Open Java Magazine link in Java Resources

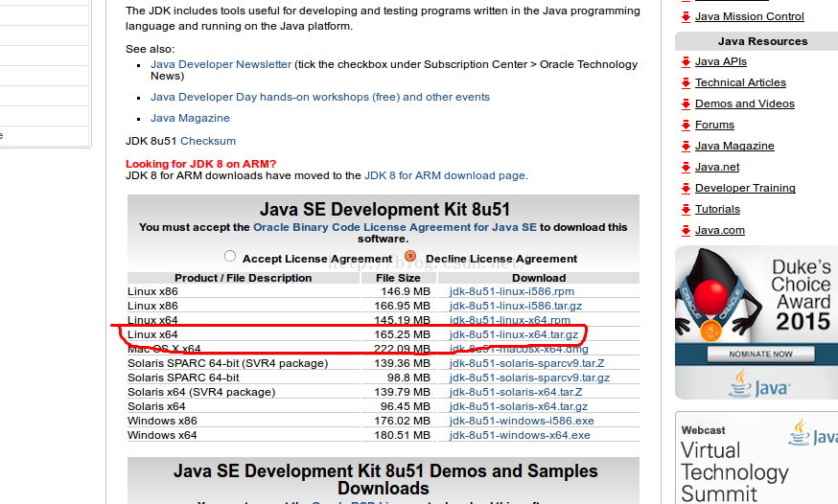(x=734, y=147)
